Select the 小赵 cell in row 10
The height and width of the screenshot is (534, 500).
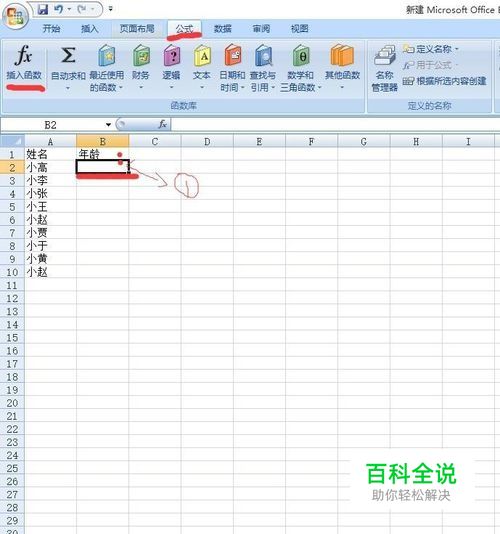click(x=50, y=272)
